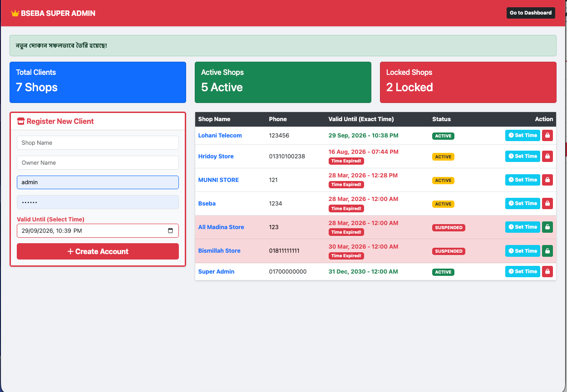Click the Locked Shops 2 Locked card
The image size is (567, 392).
pos(468,82)
